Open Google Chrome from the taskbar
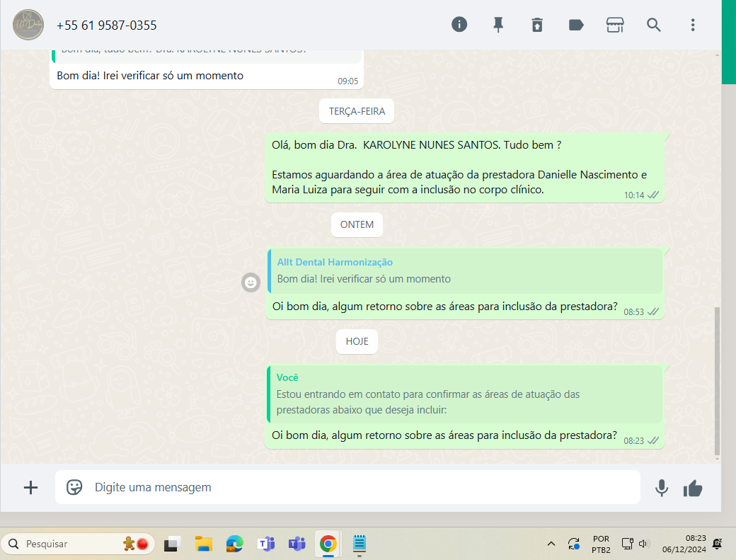736x560 pixels. click(328, 544)
